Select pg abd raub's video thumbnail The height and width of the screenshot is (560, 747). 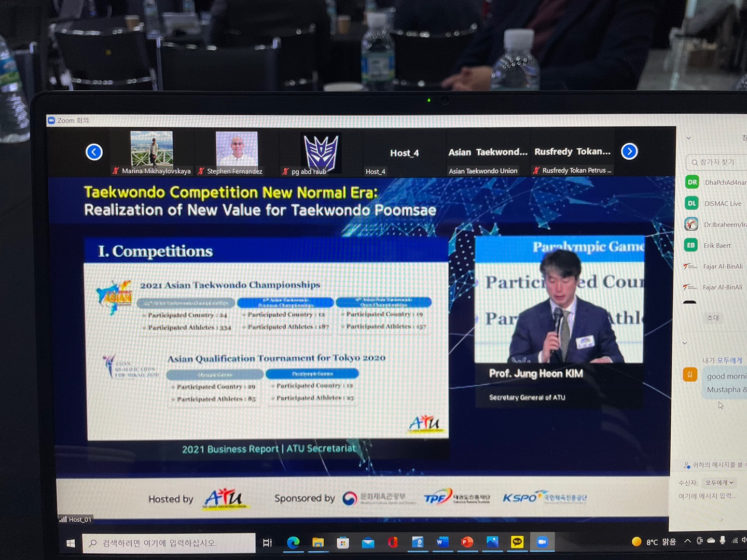coord(321,152)
